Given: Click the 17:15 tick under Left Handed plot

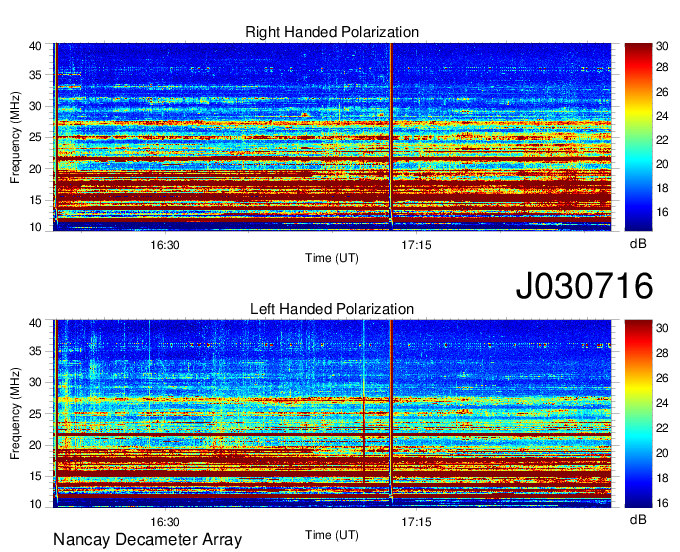Looking at the screenshot, I should 416,522.
